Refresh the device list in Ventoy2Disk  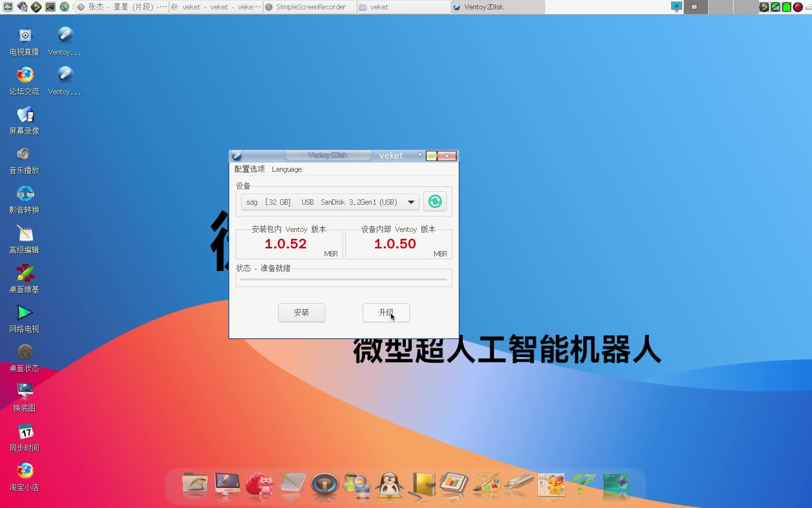pos(435,201)
